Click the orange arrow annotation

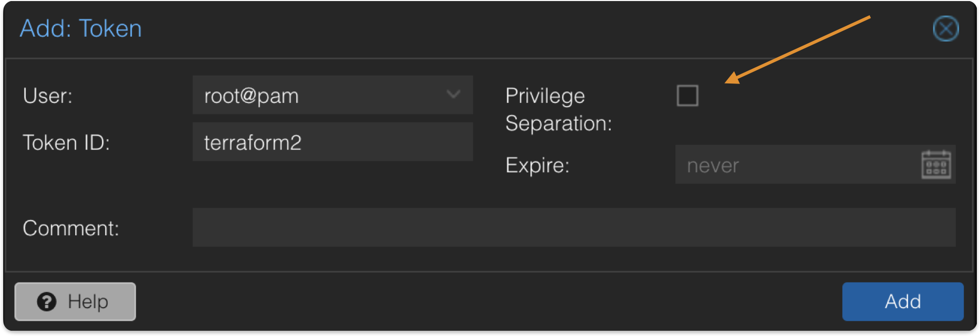pyautogui.click(x=798, y=49)
